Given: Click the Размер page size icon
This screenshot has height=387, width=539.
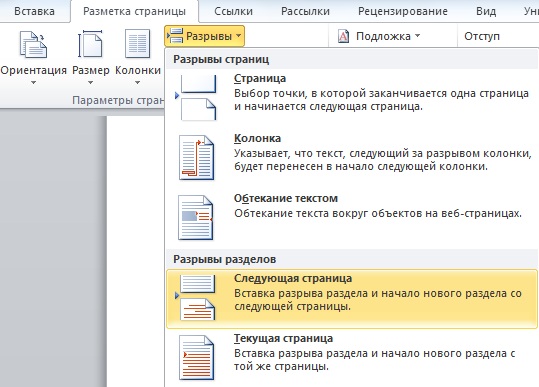Looking at the screenshot, I should tap(90, 44).
